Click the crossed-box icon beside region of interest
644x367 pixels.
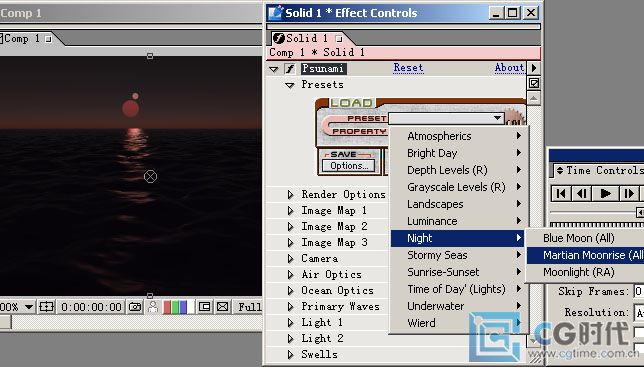(222, 307)
